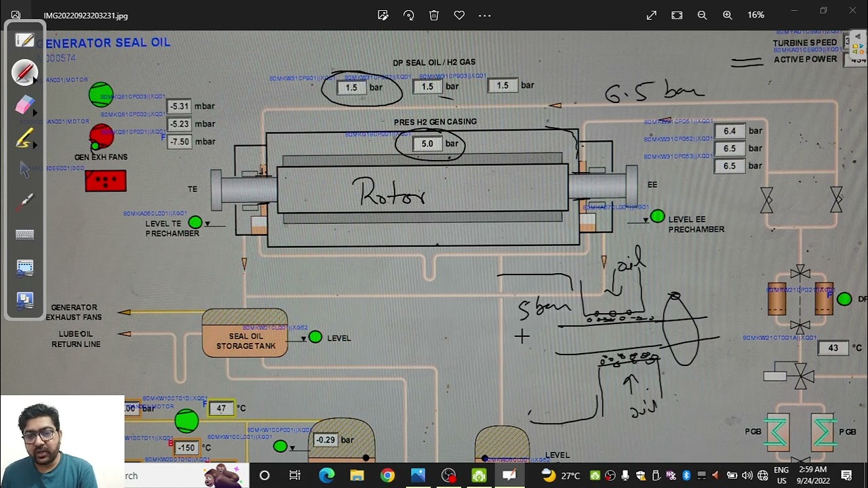
Task: Expand the red pen options arrow
Action: (35, 80)
